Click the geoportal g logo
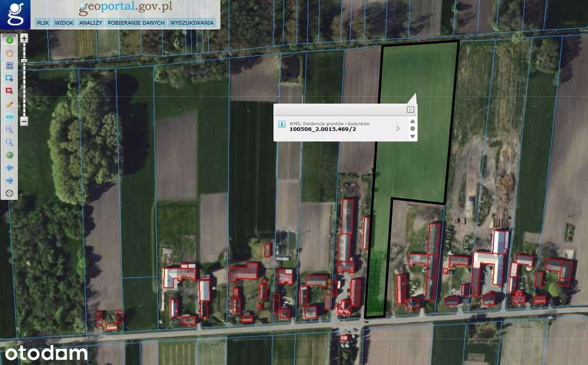Screen dimensions: 588x365 click(15, 14)
